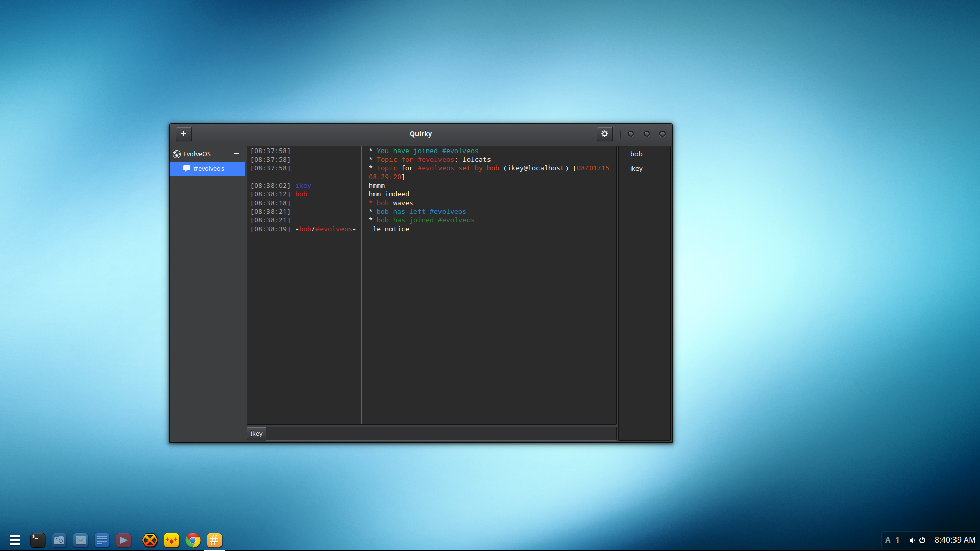Click the Quirky hash icon in panel
This screenshot has width=980, height=551.
(x=214, y=540)
